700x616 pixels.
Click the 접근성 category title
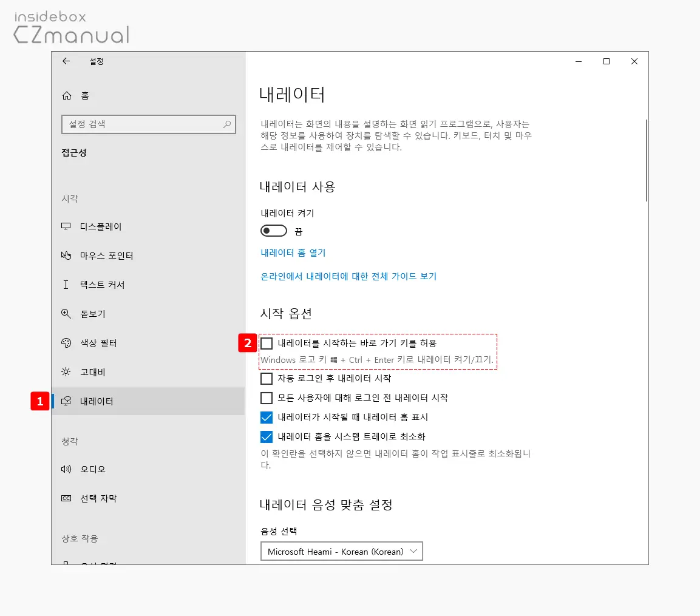click(74, 153)
